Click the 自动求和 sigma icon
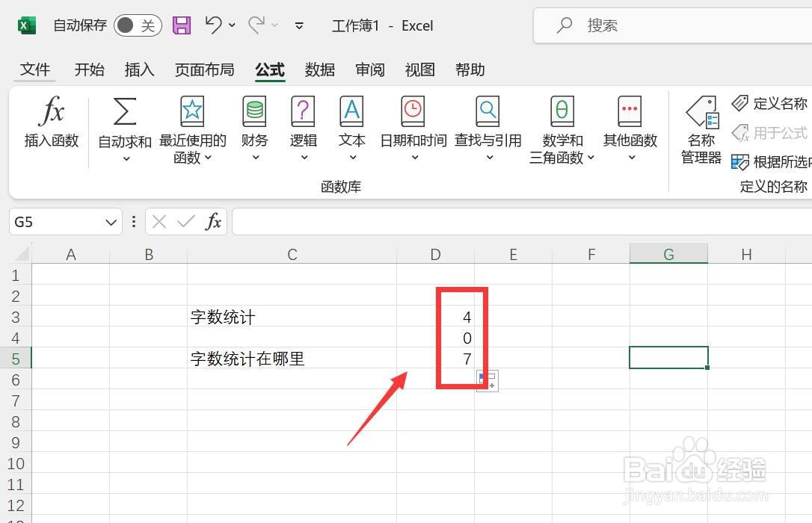812x523 pixels. point(125,111)
